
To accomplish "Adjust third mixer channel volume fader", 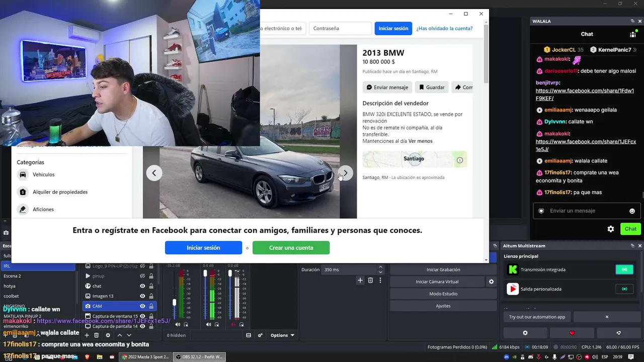I will (230, 273).
